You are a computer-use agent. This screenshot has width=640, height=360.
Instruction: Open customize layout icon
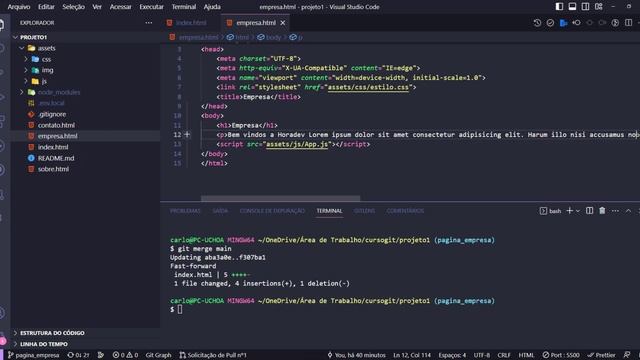[x=598, y=7]
